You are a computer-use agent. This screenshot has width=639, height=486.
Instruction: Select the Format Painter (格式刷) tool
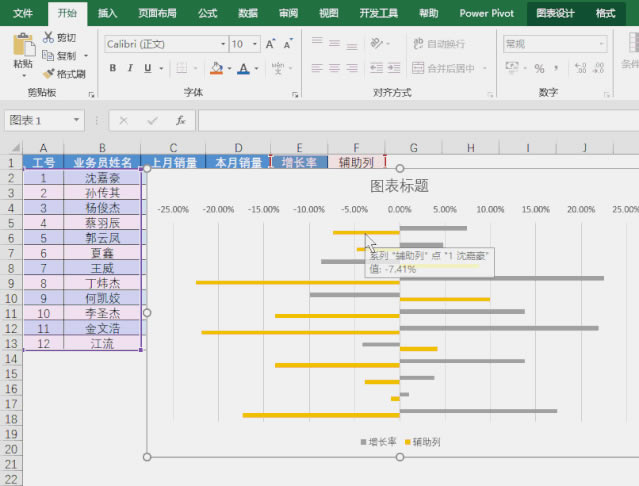pyautogui.click(x=49, y=73)
